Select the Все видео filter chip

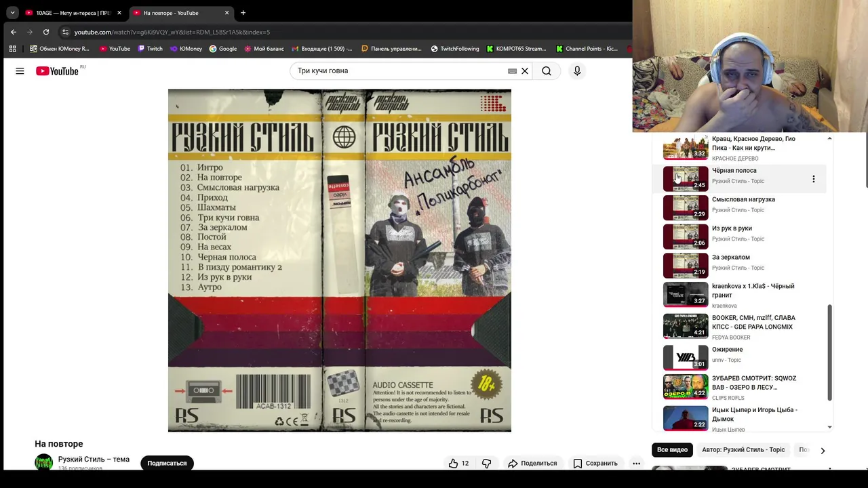(x=672, y=449)
